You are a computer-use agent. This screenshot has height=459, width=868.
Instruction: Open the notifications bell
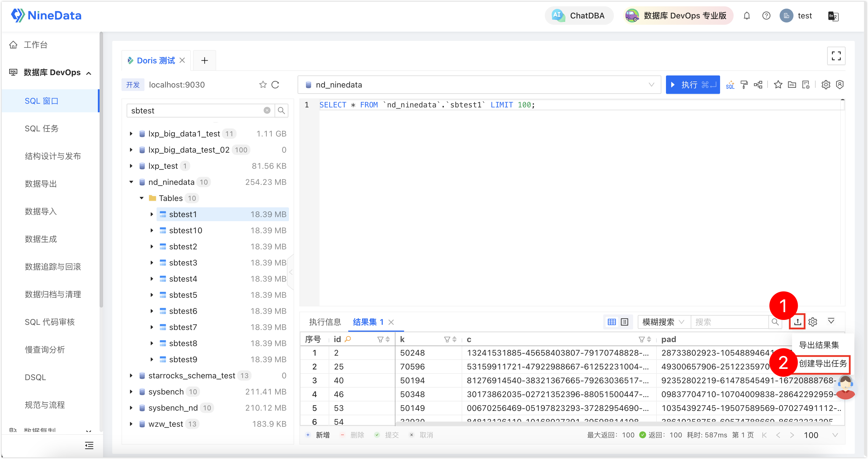tap(747, 16)
